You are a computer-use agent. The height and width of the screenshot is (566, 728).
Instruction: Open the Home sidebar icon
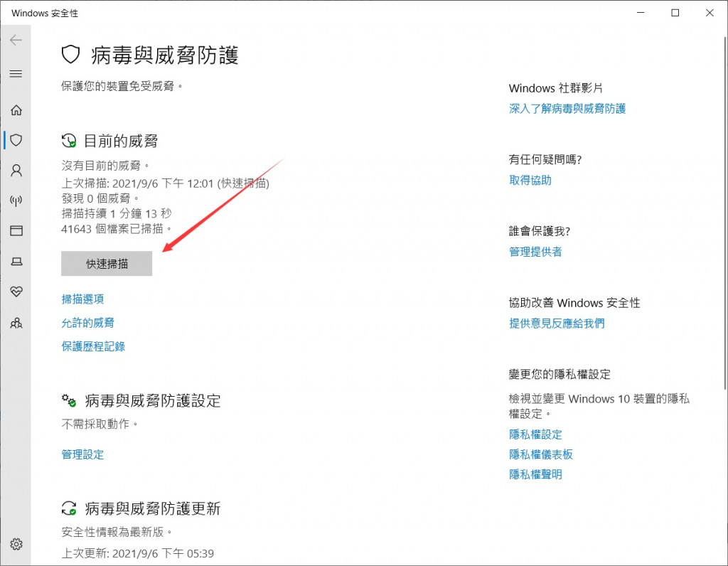pyautogui.click(x=16, y=110)
